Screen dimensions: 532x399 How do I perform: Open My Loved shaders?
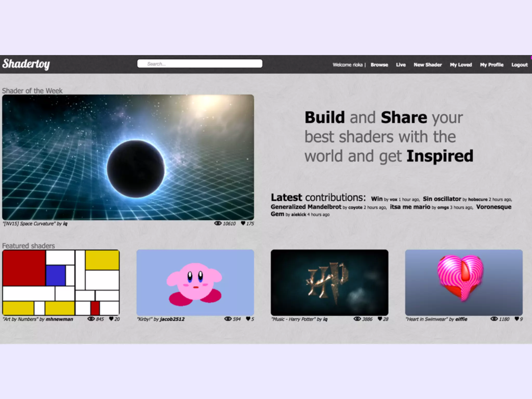click(x=461, y=65)
